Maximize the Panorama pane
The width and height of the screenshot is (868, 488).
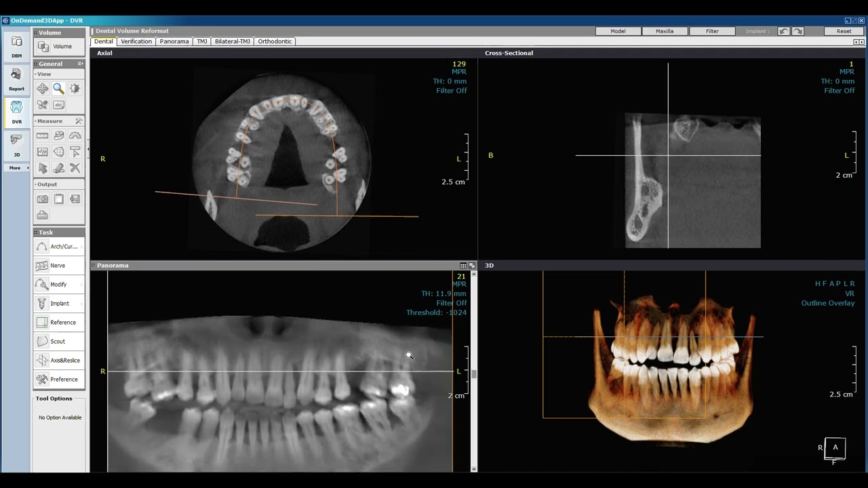point(472,266)
